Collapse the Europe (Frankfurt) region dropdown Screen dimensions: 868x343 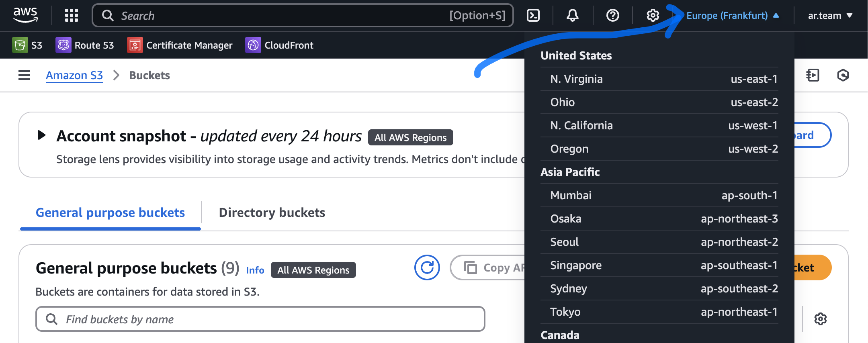coord(732,15)
